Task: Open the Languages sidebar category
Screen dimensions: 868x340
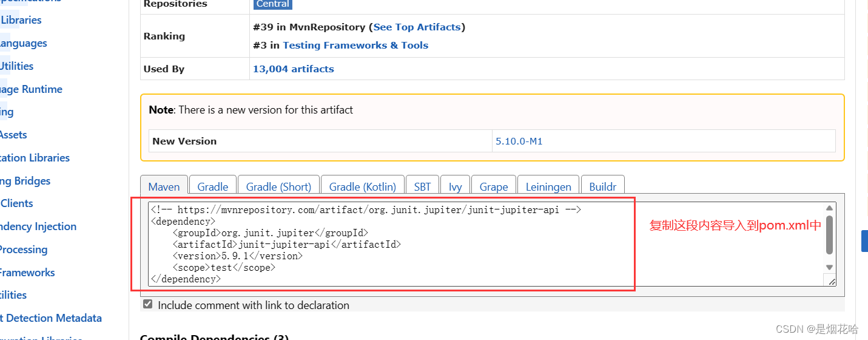Action: (x=24, y=43)
